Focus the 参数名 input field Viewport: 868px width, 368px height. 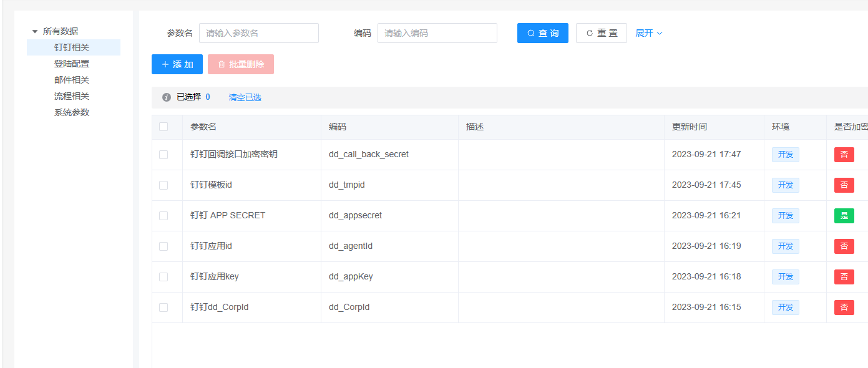click(258, 33)
